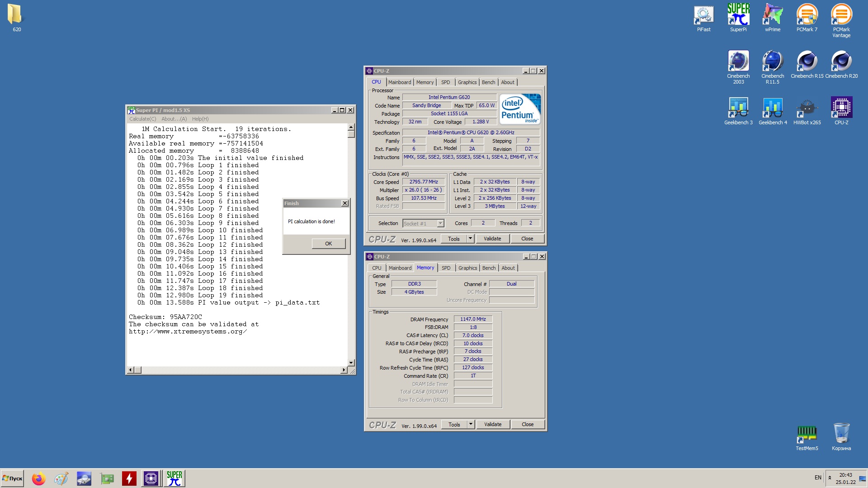Click the Intel Pentium G620 name field
Viewport: 868px width, 488px height.
[449, 98]
